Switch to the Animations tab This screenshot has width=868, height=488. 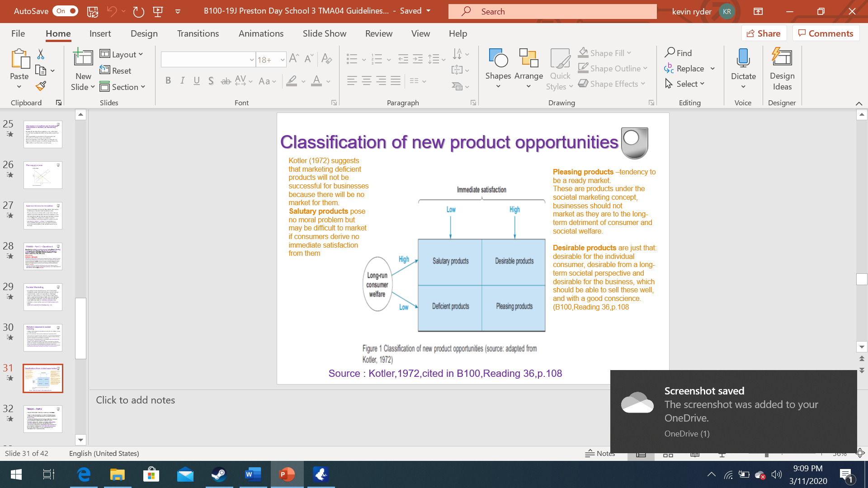[x=261, y=33]
